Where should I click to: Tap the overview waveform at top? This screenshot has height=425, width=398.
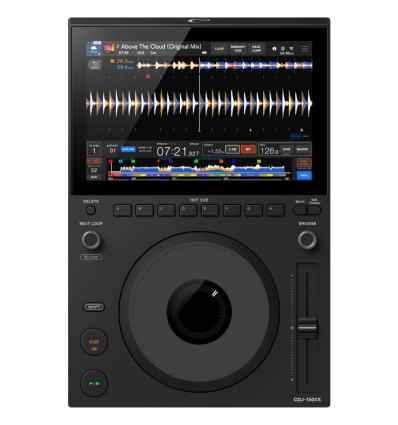tap(224, 65)
